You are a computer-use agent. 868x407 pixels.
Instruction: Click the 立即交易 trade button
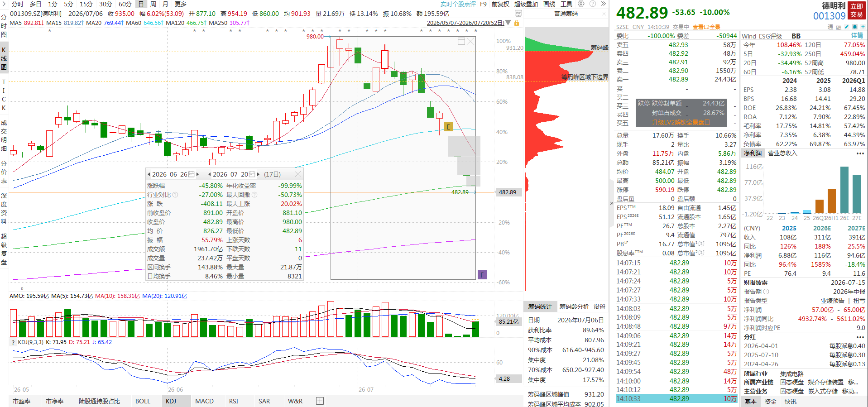(x=856, y=10)
